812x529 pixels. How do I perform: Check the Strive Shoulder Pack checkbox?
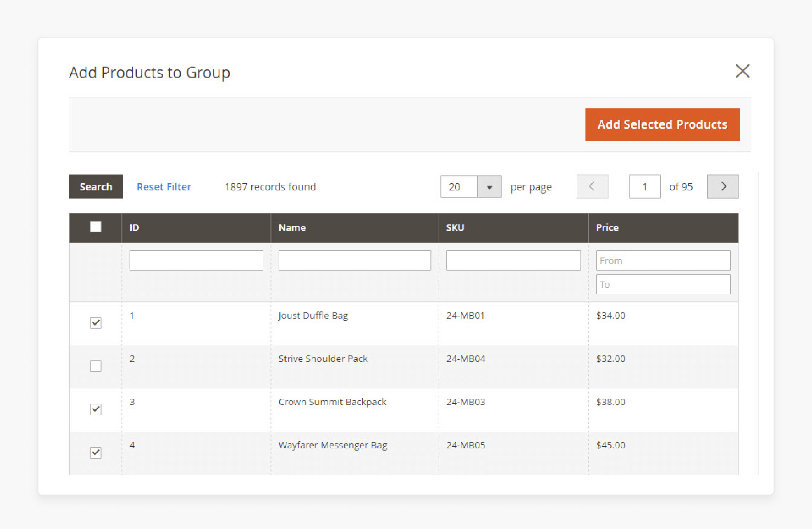(96, 366)
